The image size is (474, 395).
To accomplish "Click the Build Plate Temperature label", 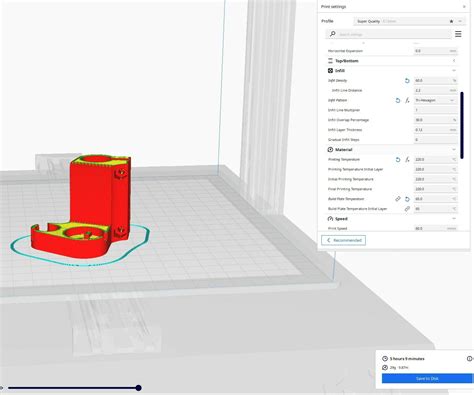I will [x=346, y=199].
